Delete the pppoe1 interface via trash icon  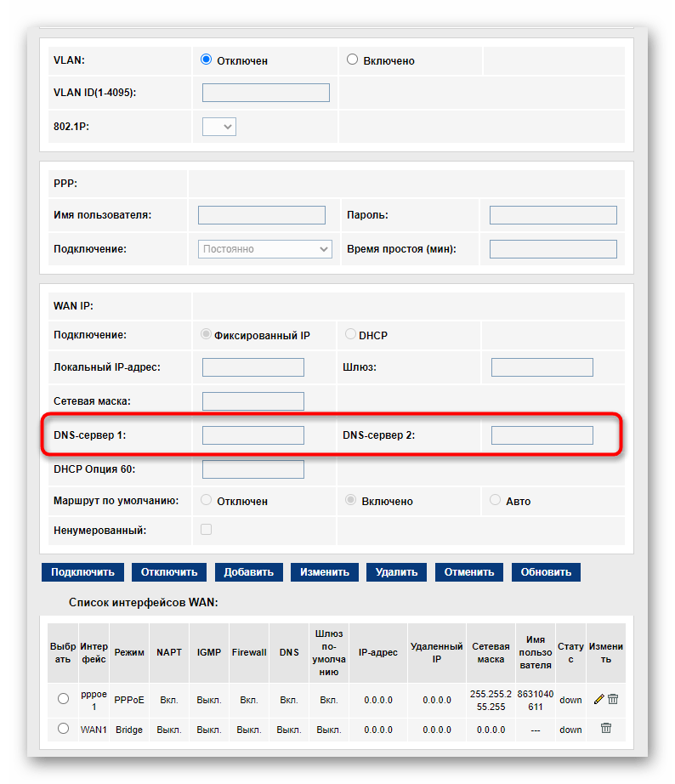coord(613,699)
